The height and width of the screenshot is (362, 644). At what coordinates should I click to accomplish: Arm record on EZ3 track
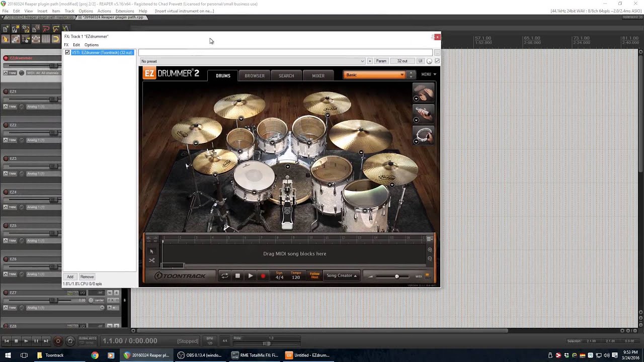pos(6,158)
